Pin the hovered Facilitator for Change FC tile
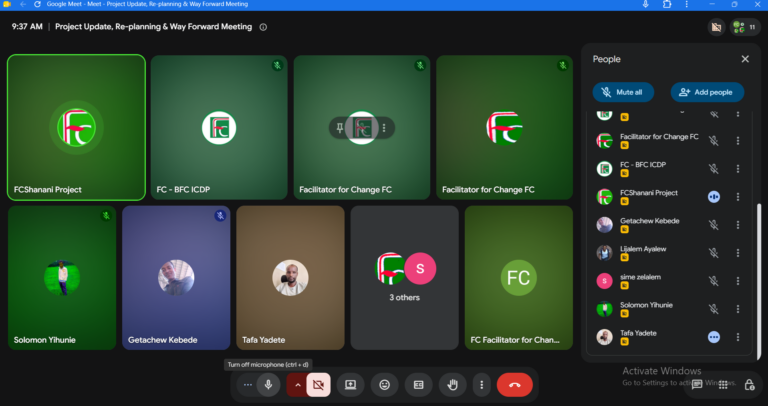This screenshot has width=768, height=406. (339, 128)
